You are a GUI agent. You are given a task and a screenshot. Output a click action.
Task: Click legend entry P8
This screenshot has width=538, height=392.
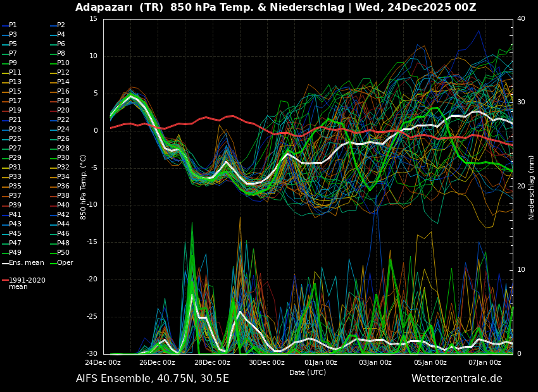pyautogui.click(x=58, y=54)
